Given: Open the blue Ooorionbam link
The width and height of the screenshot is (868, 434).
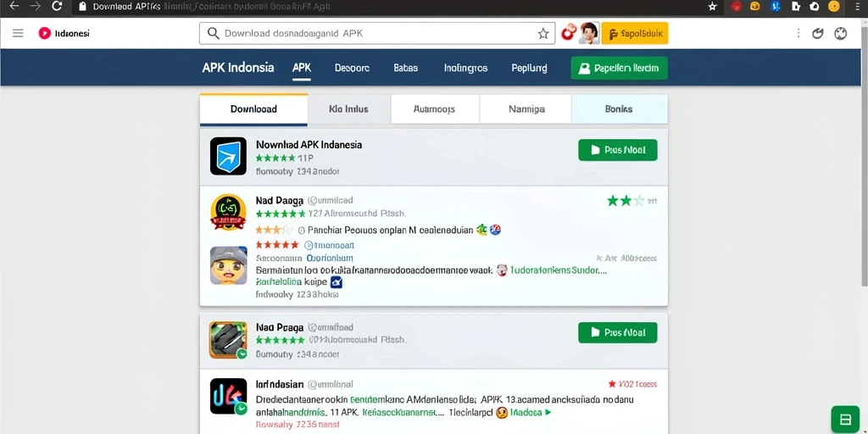Looking at the screenshot, I should pos(330,258).
